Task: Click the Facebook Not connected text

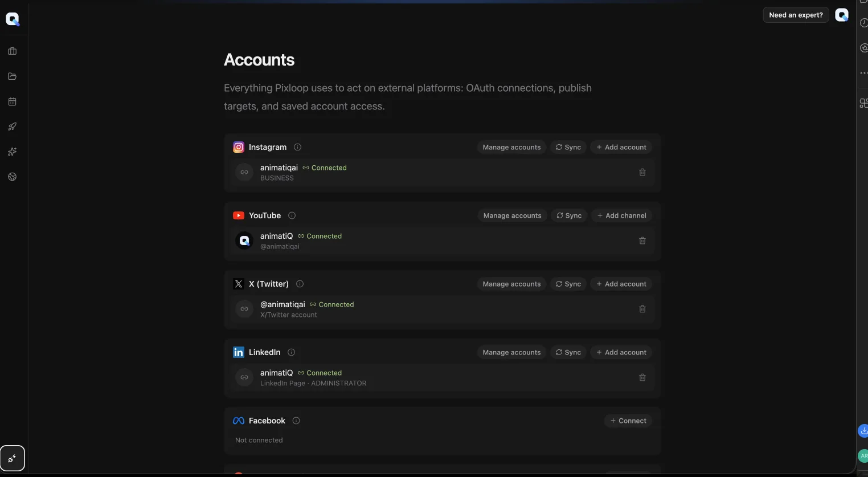Action: tap(259, 440)
